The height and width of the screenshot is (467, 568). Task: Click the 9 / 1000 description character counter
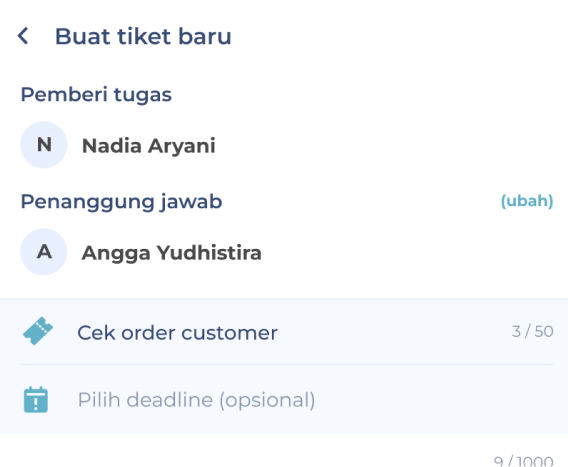point(523,461)
